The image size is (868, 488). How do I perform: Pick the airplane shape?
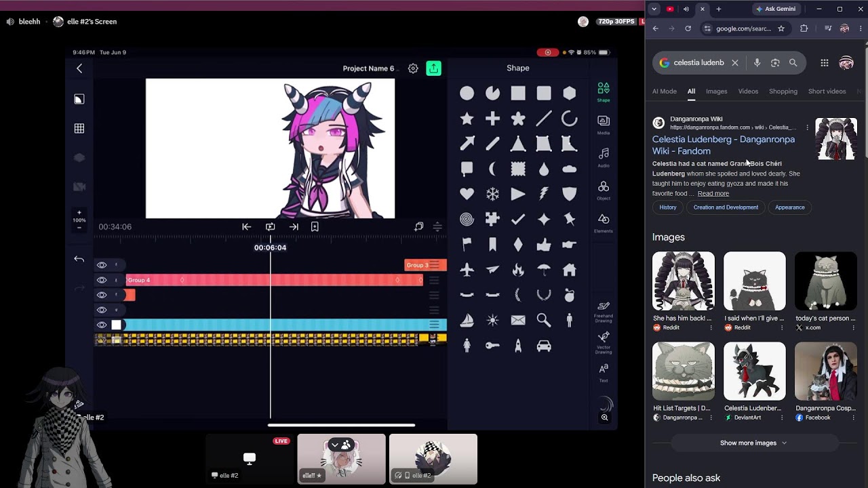[467, 270]
